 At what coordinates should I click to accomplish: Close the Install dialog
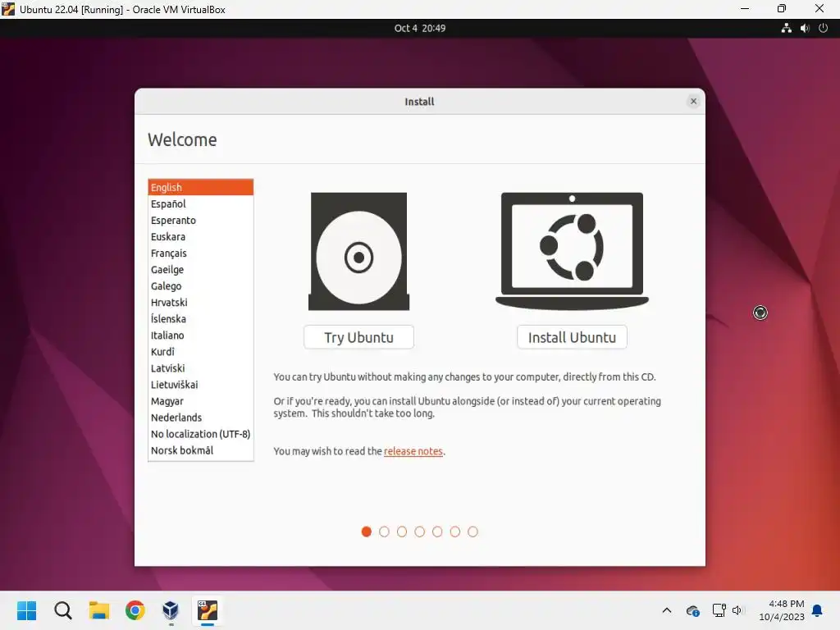tap(693, 101)
